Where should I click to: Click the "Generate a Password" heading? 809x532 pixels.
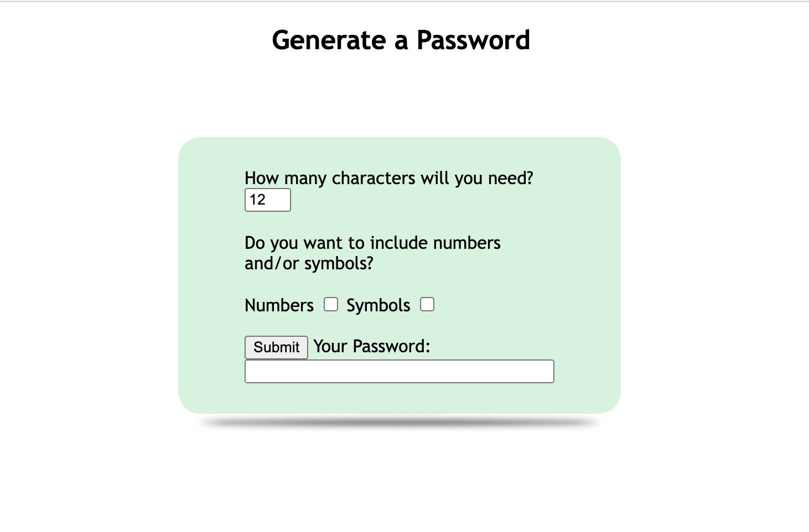[401, 40]
